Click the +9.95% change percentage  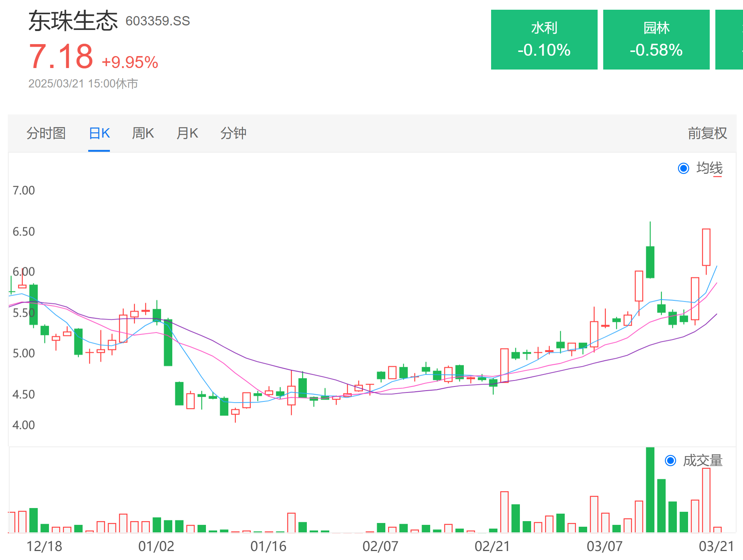coord(130,62)
